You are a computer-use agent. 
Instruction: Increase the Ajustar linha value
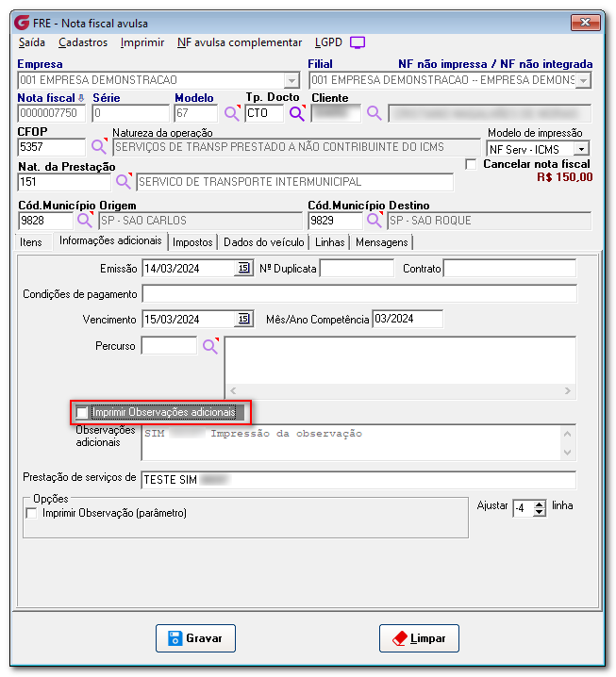pyautogui.click(x=539, y=504)
